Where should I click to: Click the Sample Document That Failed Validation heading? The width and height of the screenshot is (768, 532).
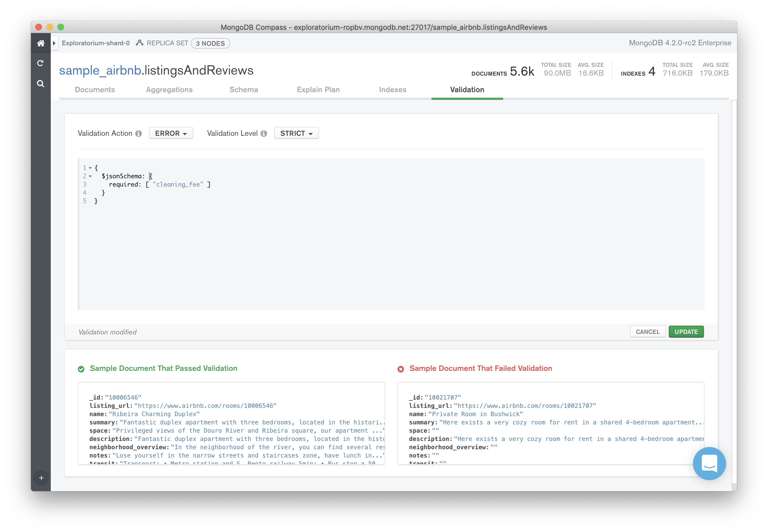(x=481, y=368)
